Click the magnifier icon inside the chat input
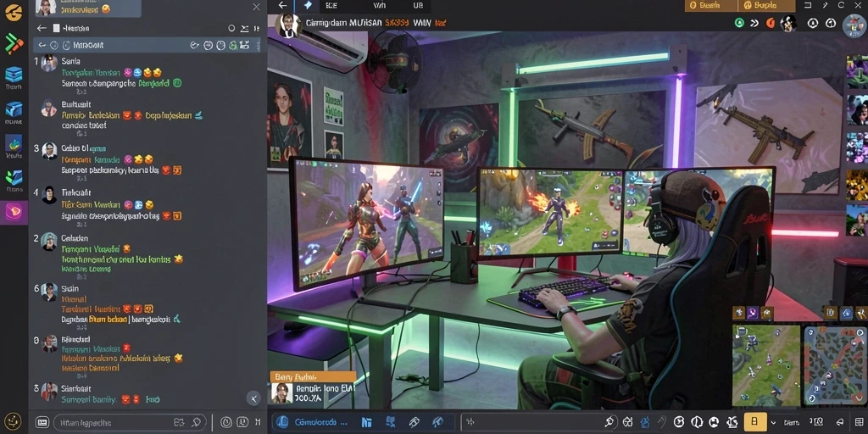This screenshot has height=434, width=868. coord(196,422)
